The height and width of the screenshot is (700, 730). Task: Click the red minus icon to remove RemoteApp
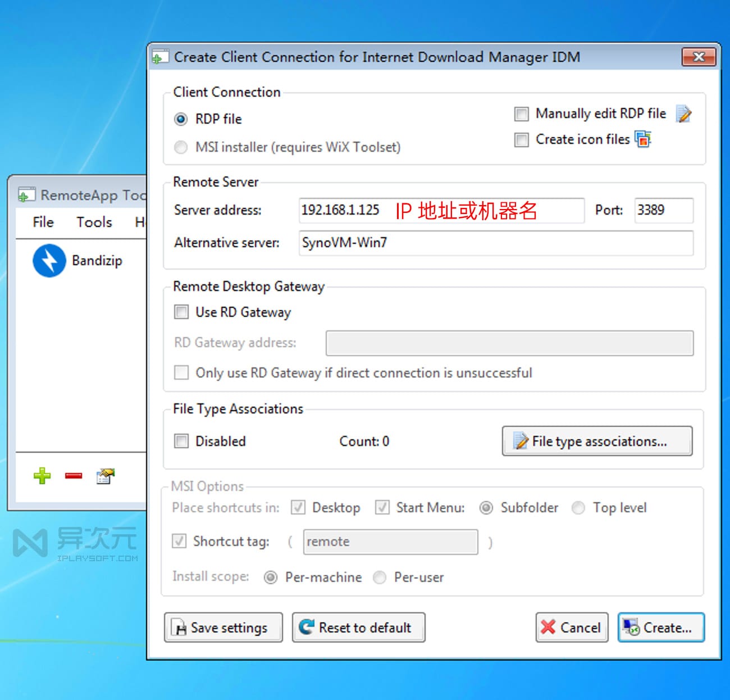point(73,476)
